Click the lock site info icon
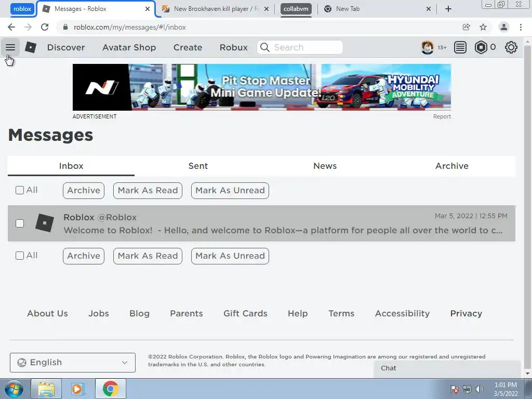Screen dimensions: 532x399 point(65,27)
